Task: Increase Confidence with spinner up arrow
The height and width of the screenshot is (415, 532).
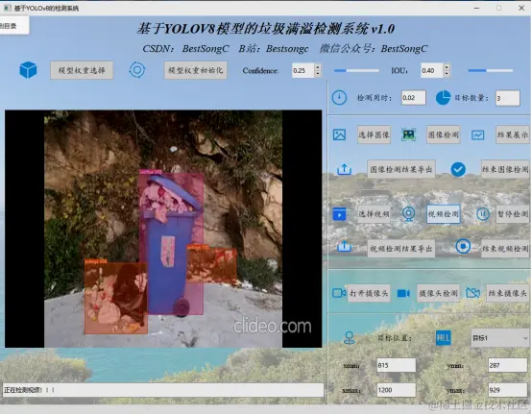Action: coord(318,67)
